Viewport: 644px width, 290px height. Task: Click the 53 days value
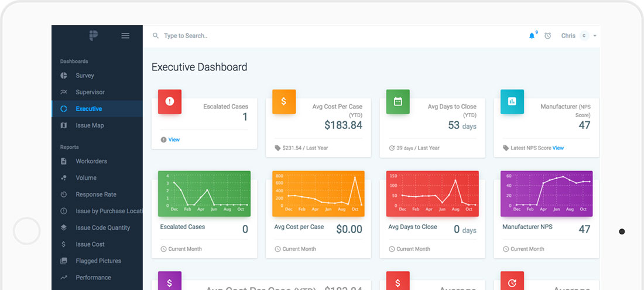click(x=462, y=125)
